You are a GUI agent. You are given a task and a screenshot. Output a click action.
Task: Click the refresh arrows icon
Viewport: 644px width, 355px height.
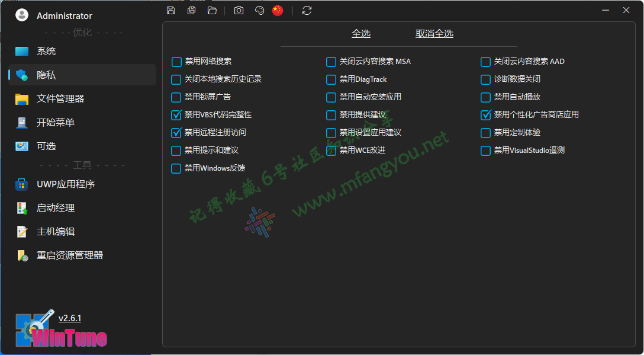coord(307,11)
